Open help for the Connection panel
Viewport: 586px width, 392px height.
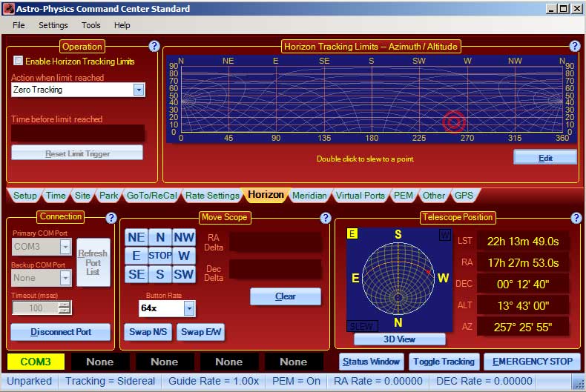(x=111, y=218)
